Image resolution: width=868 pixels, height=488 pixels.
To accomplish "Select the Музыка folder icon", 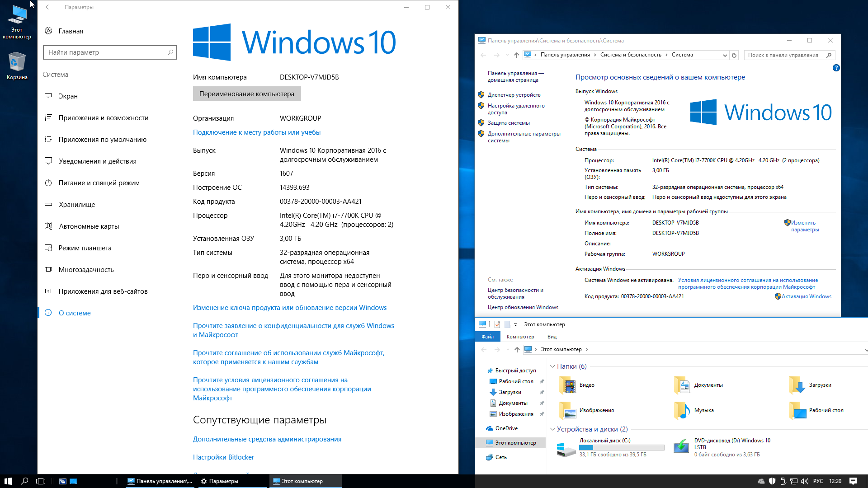I will pyautogui.click(x=682, y=410).
